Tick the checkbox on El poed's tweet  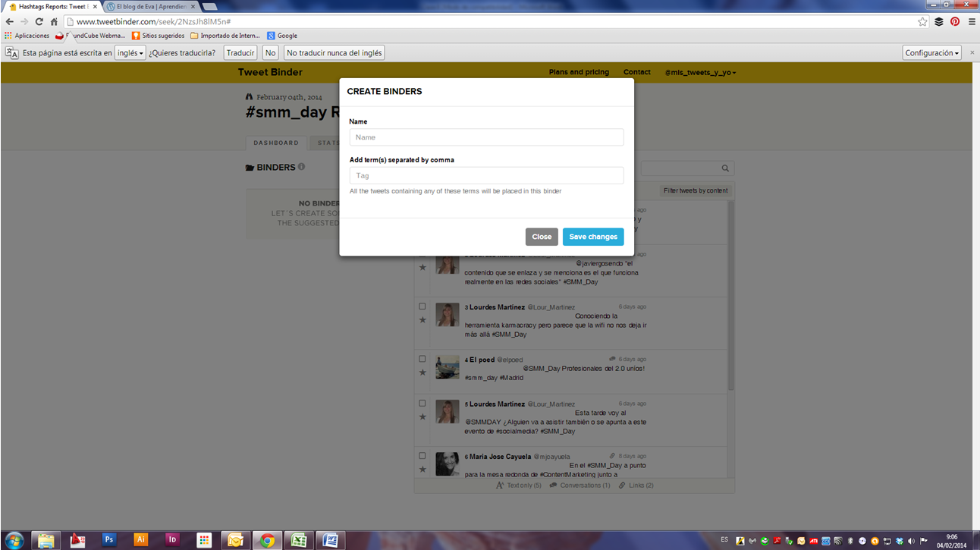coord(422,359)
